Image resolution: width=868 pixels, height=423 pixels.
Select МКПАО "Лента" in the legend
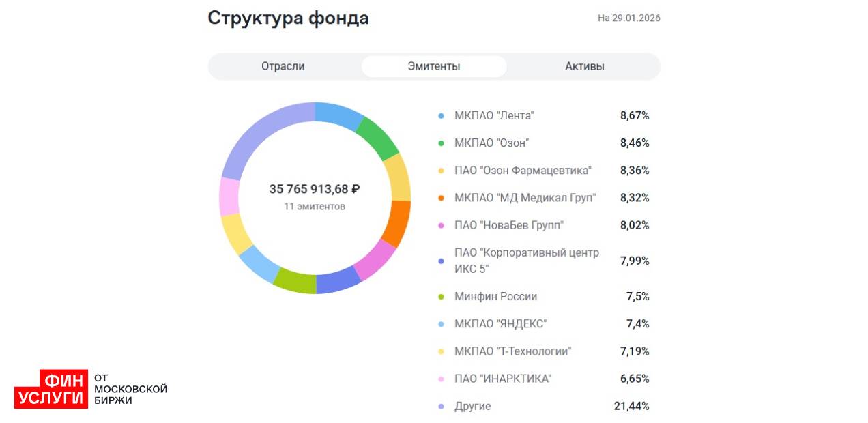494,116
